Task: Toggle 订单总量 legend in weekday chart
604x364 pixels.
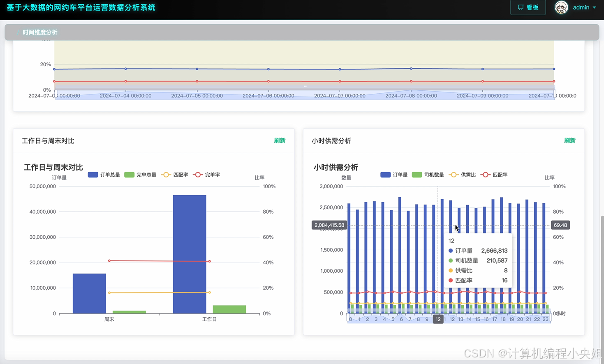Action: [x=104, y=175]
